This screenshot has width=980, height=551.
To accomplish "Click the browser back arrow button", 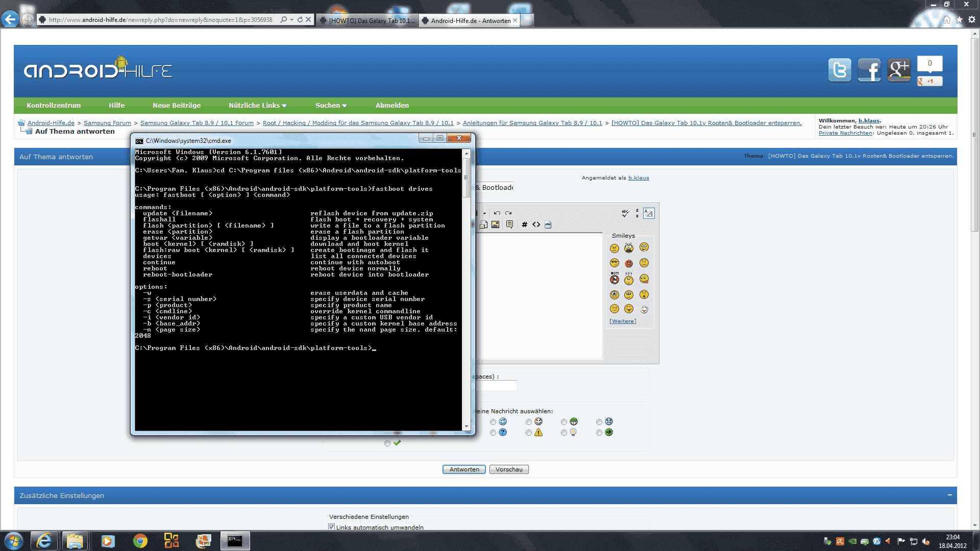I will click(10, 19).
